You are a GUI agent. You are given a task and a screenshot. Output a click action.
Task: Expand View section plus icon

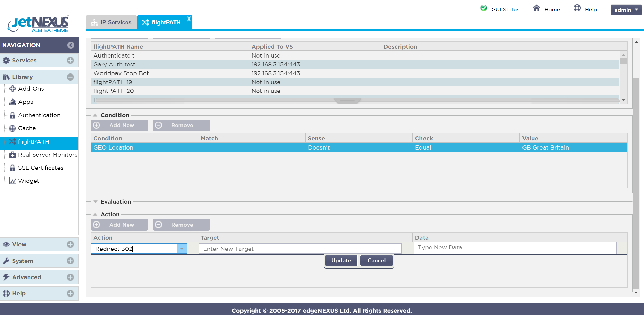[x=70, y=244]
